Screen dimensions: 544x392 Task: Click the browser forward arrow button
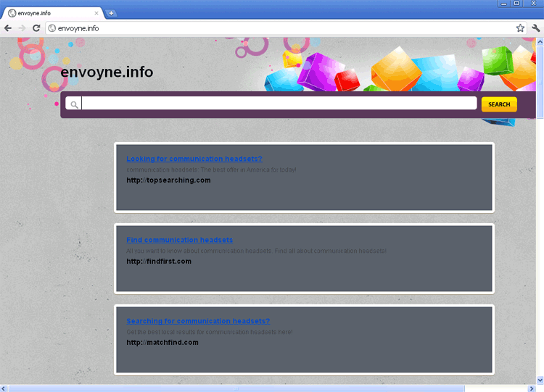(22, 28)
